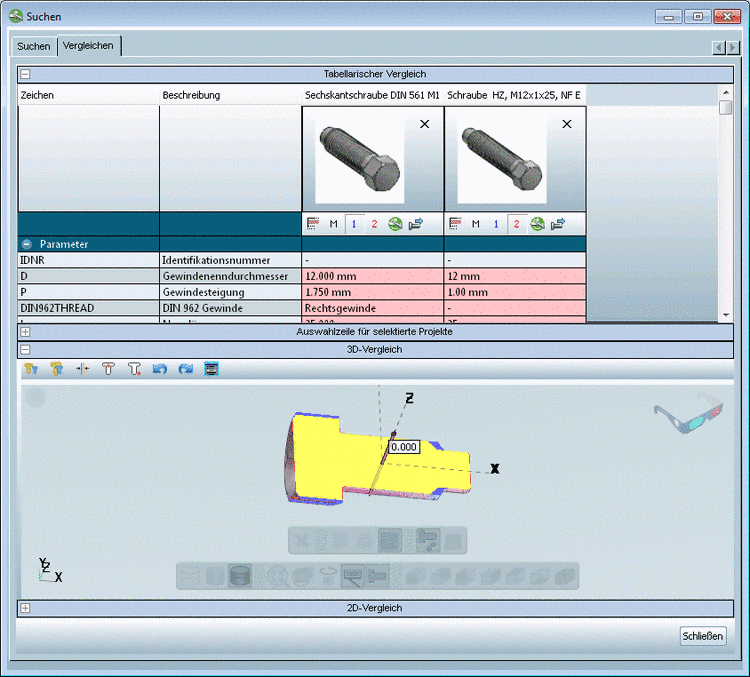
Task: Toggle red 2 marker under Schraube HZ M12x1x25
Action: tap(516, 224)
